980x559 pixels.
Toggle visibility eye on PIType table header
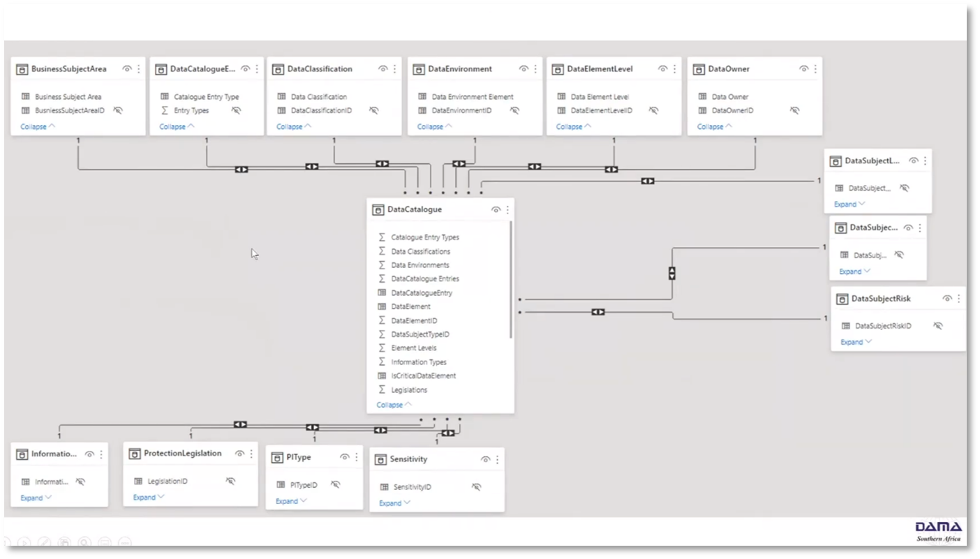[x=345, y=457]
